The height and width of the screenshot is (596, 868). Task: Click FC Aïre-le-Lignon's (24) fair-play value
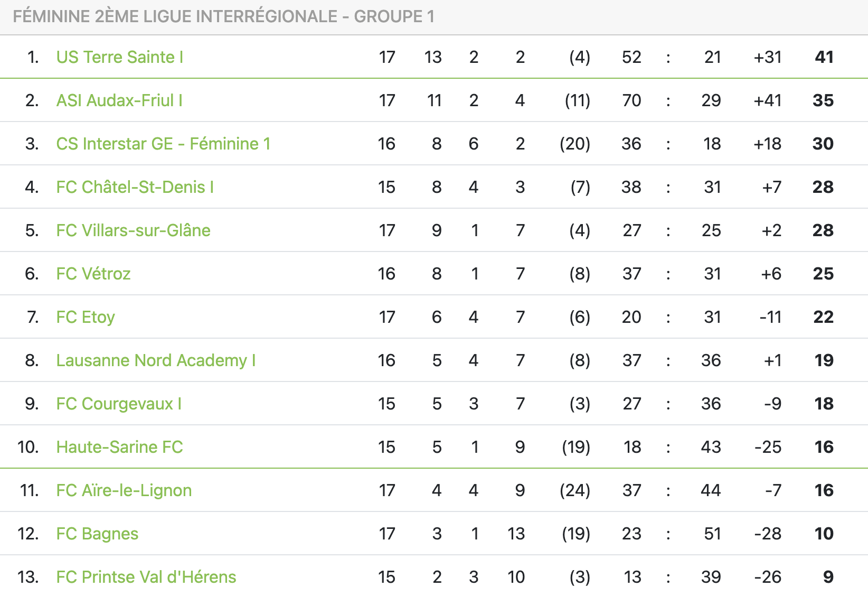[575, 490]
